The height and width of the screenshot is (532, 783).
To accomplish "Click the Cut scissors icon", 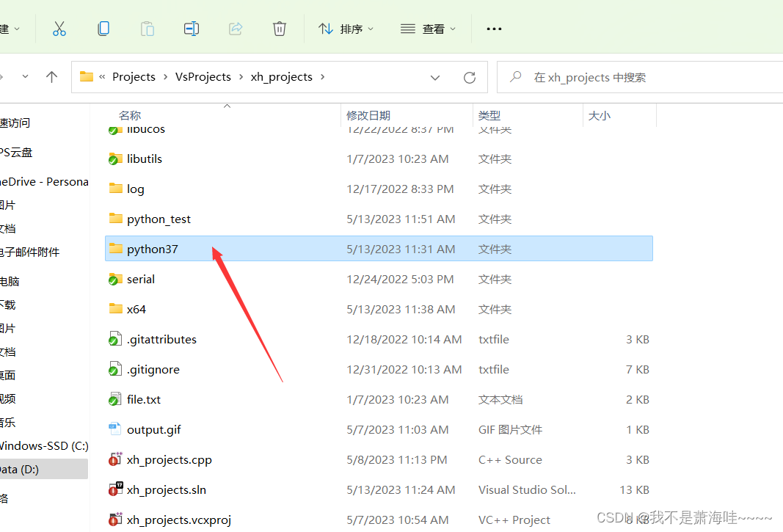I will coord(59,29).
